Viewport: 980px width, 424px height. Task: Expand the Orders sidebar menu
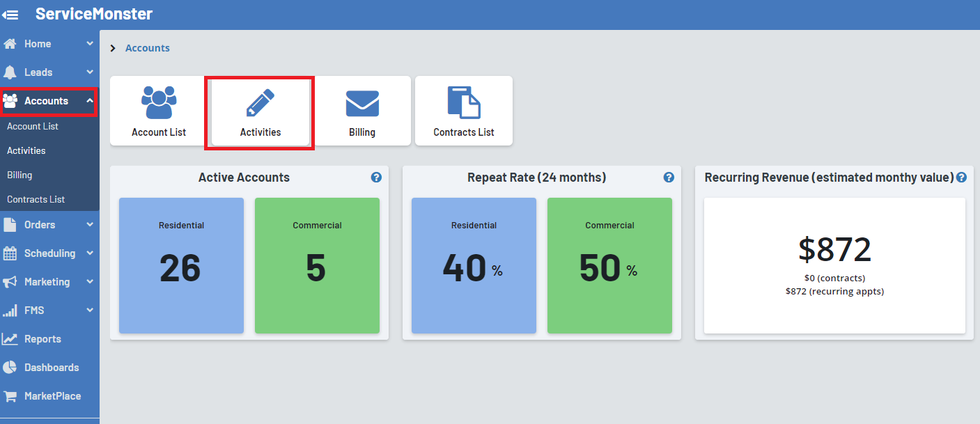point(47,225)
